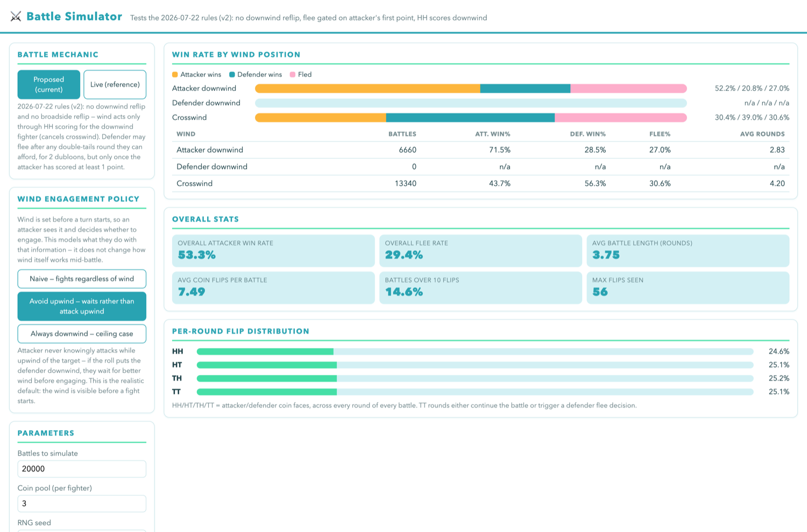Choose Naive – fights regardless of wind
The width and height of the screenshot is (807, 532).
(82, 279)
